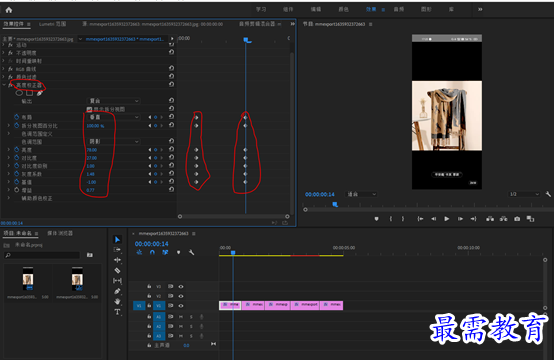The height and width of the screenshot is (360, 554).
Task: Expand the 增益 property
Action: click(9, 190)
